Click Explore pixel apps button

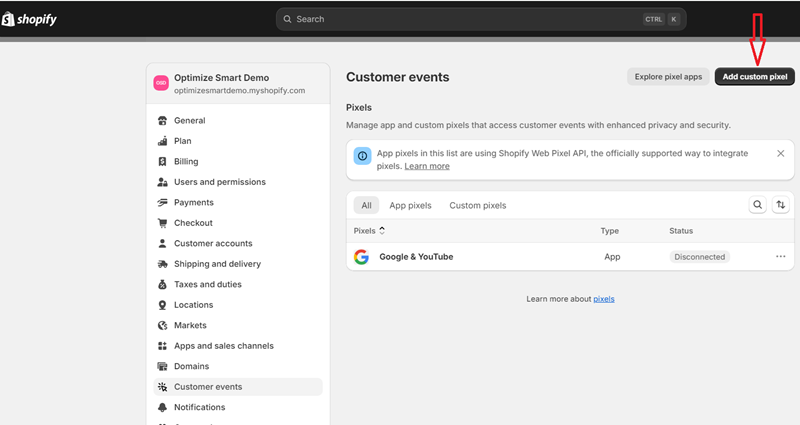pos(668,77)
